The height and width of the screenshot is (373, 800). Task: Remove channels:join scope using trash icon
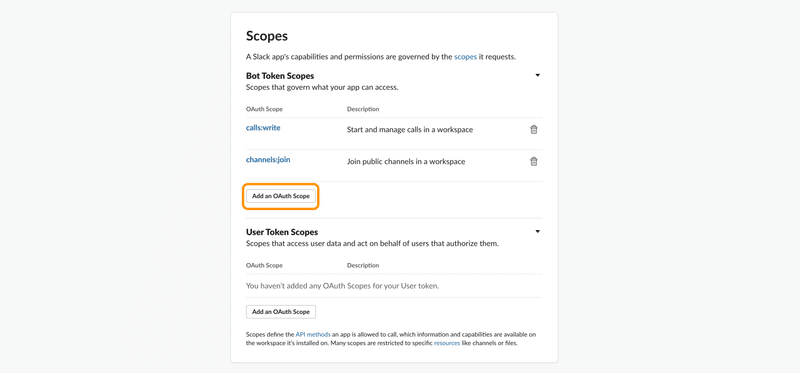point(534,162)
